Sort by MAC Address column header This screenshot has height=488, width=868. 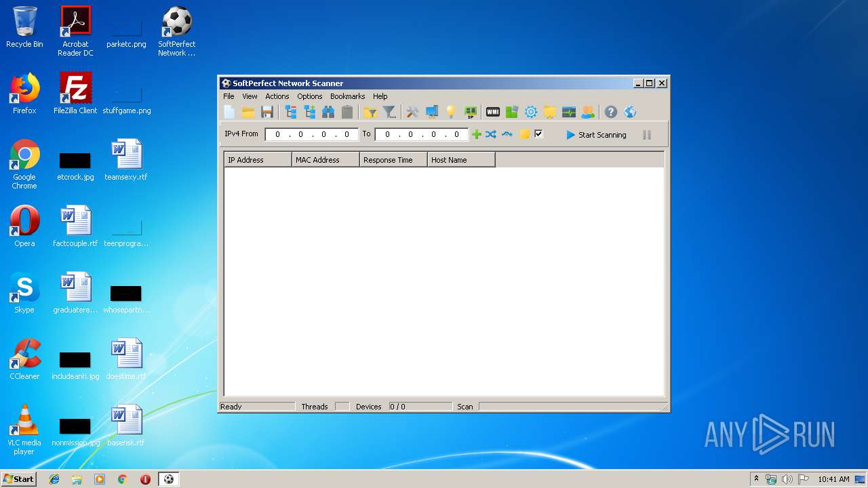click(326, 160)
